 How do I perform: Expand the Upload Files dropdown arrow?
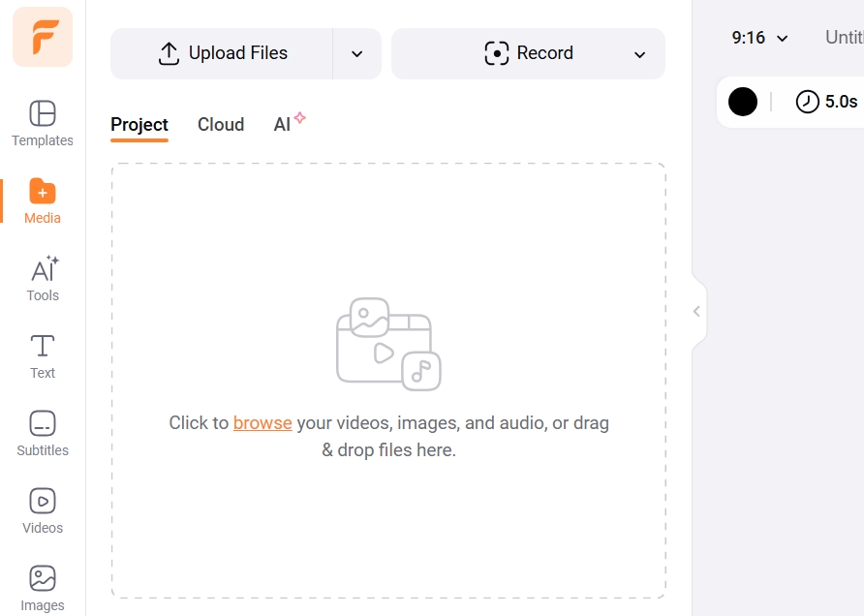tap(357, 54)
